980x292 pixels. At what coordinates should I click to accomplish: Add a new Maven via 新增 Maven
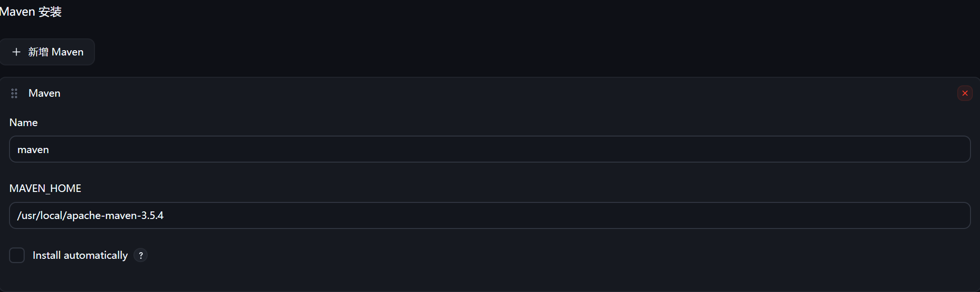coord(47,52)
